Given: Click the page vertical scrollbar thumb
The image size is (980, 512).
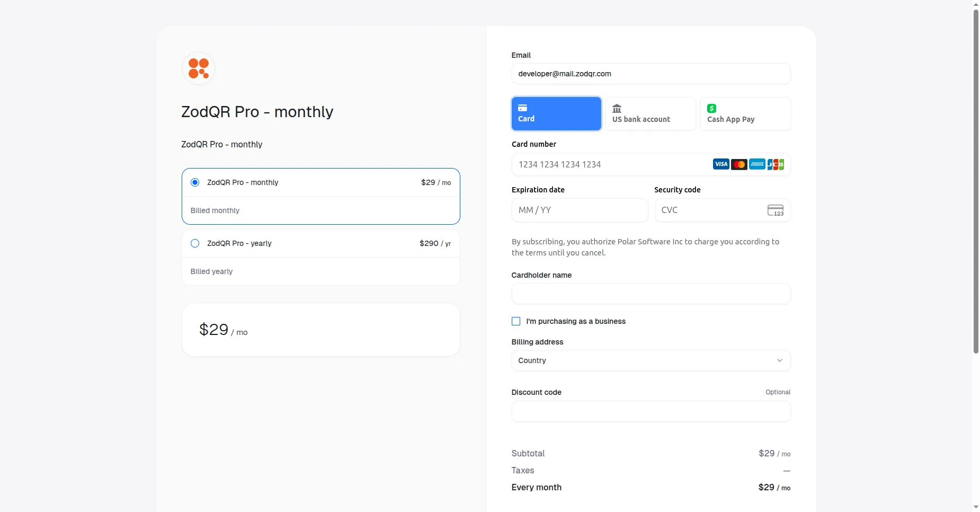Looking at the screenshot, I should (x=976, y=181).
